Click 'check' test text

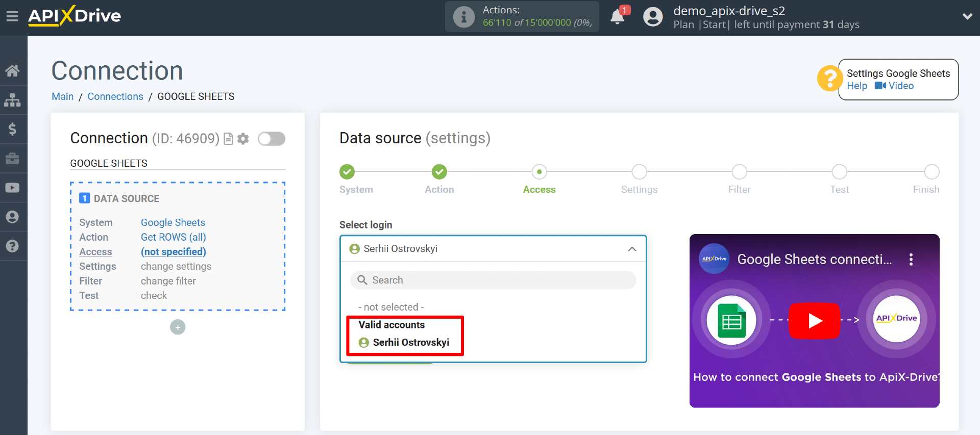154,296
